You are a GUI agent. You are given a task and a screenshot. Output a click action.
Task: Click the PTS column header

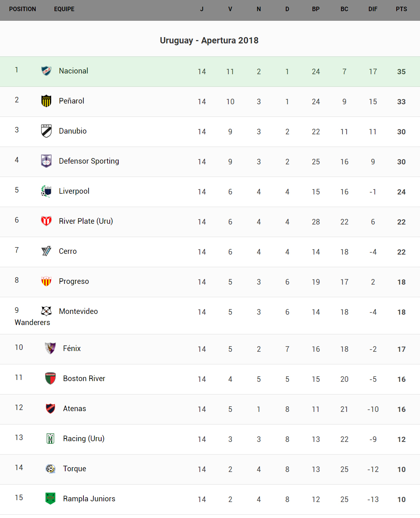tap(401, 9)
